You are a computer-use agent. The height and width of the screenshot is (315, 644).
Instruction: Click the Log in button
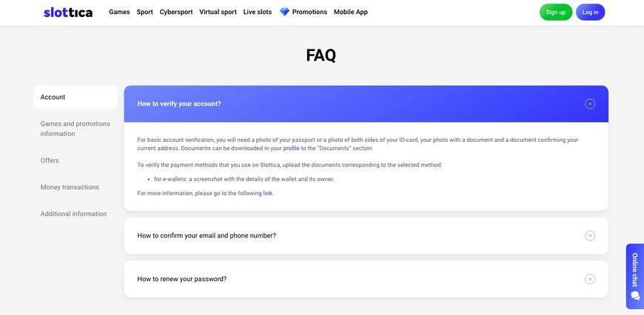click(x=590, y=13)
